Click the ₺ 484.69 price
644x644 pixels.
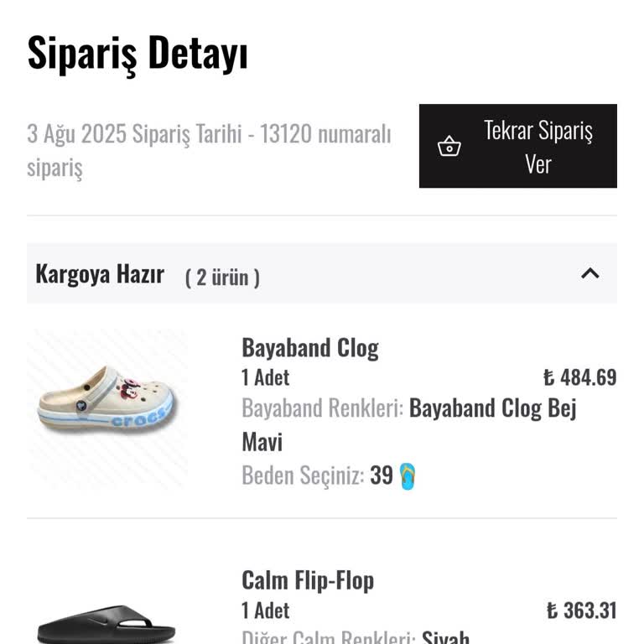pos(579,377)
